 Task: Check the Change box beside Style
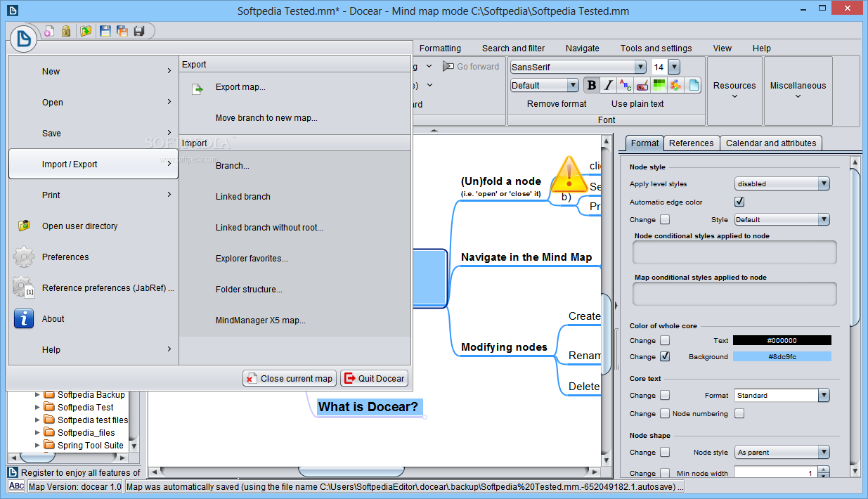(x=665, y=219)
